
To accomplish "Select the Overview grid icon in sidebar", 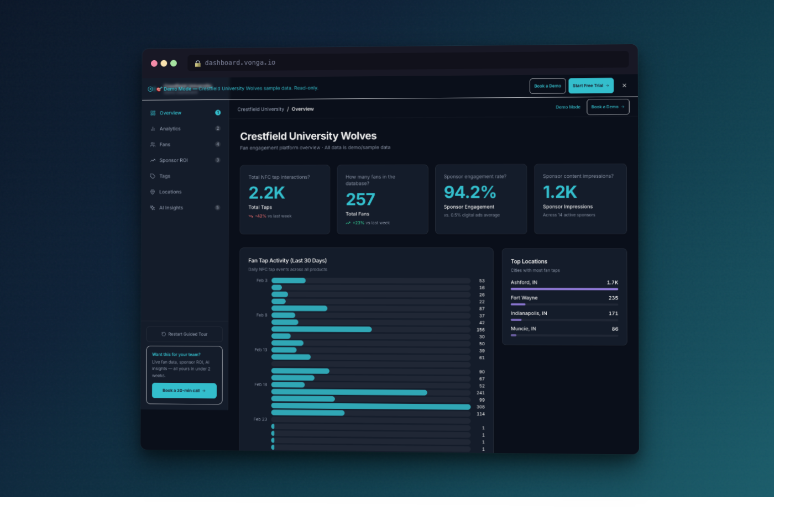I will [x=153, y=113].
